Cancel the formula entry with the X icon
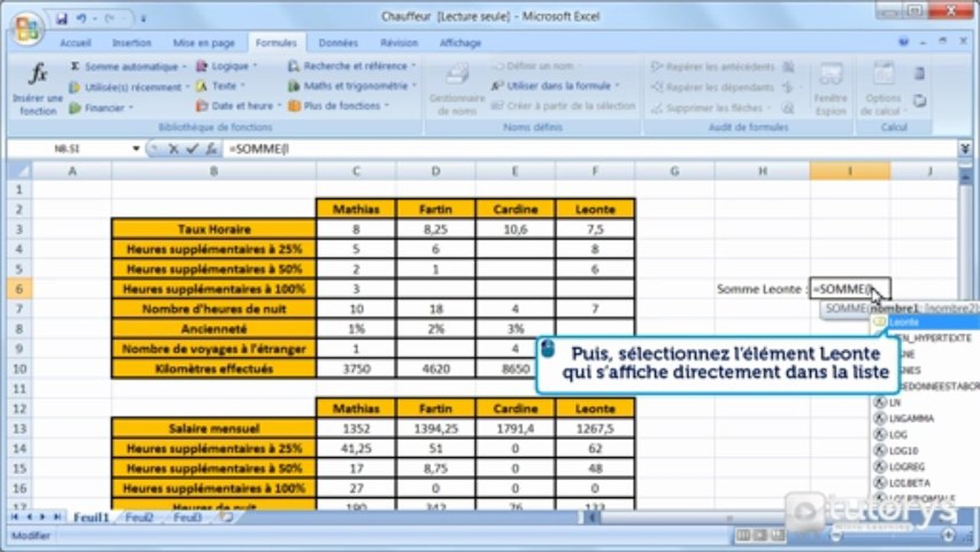This screenshot has width=980, height=552. tap(173, 149)
